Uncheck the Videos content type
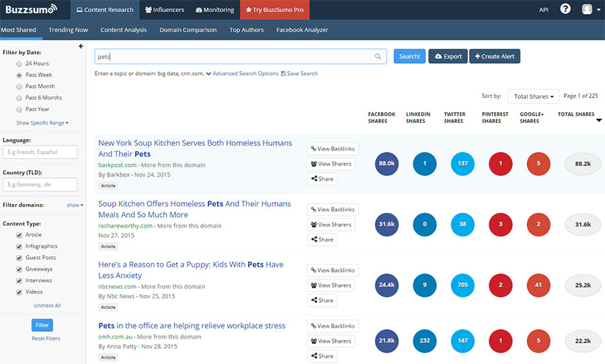605x364 pixels. coord(19,292)
